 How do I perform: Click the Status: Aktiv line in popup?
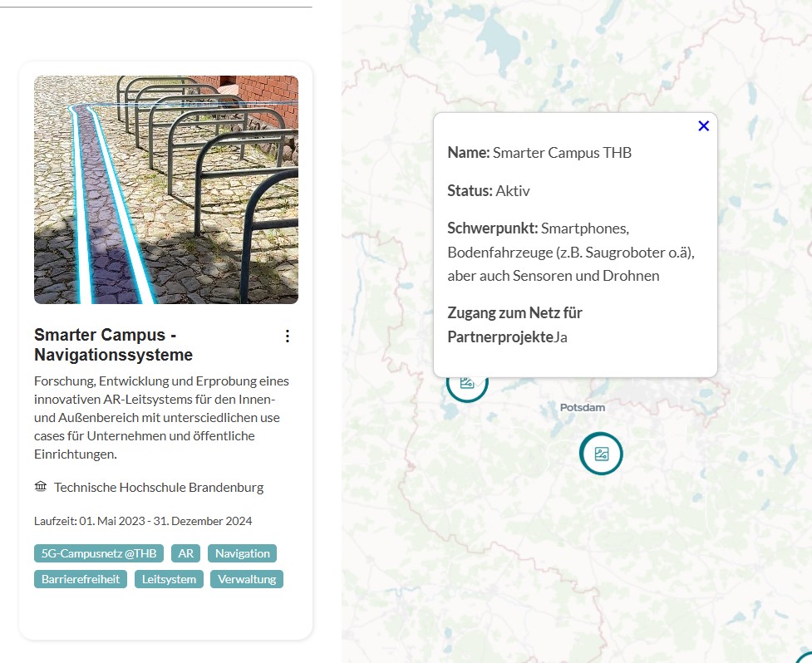(489, 191)
